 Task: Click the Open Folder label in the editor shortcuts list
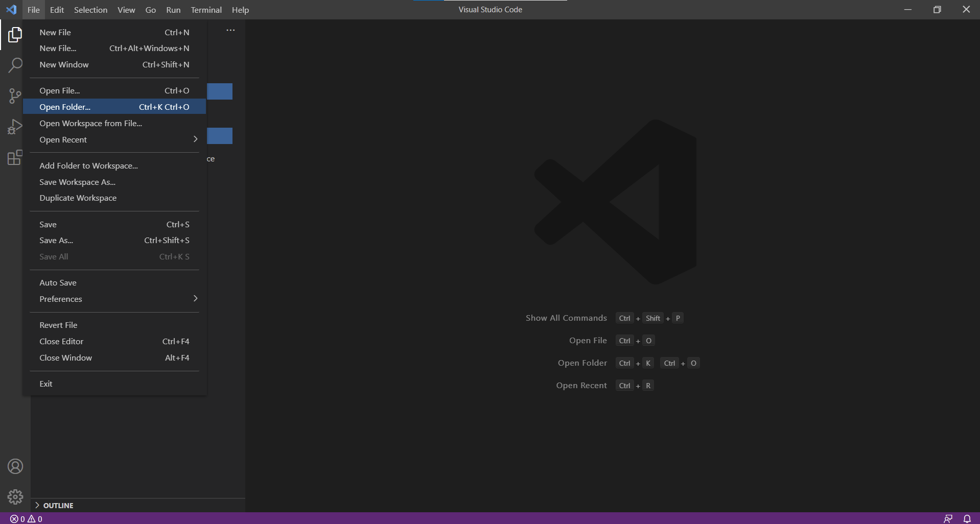(582, 363)
